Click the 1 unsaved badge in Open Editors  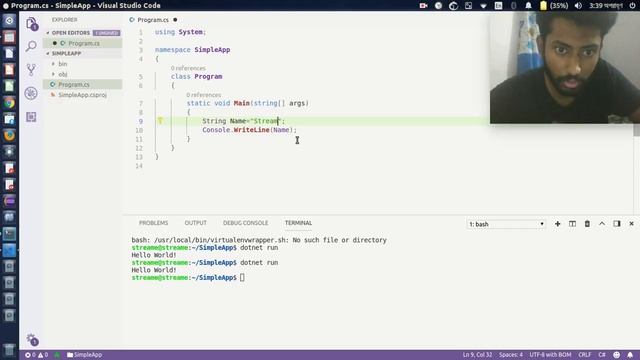[x=107, y=33]
